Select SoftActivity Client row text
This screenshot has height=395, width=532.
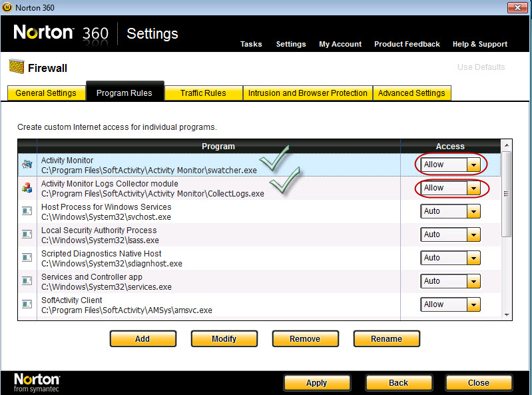point(127,305)
